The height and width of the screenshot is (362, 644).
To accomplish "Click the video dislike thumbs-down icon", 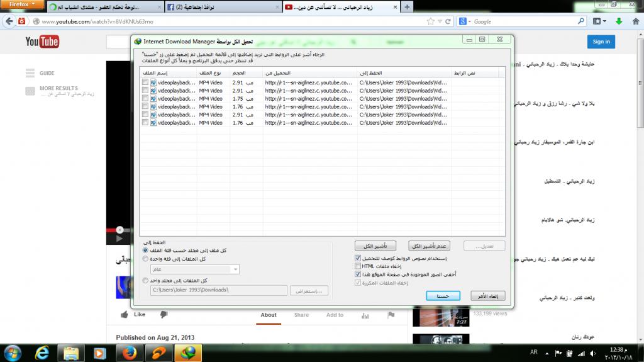I will pos(164,314).
